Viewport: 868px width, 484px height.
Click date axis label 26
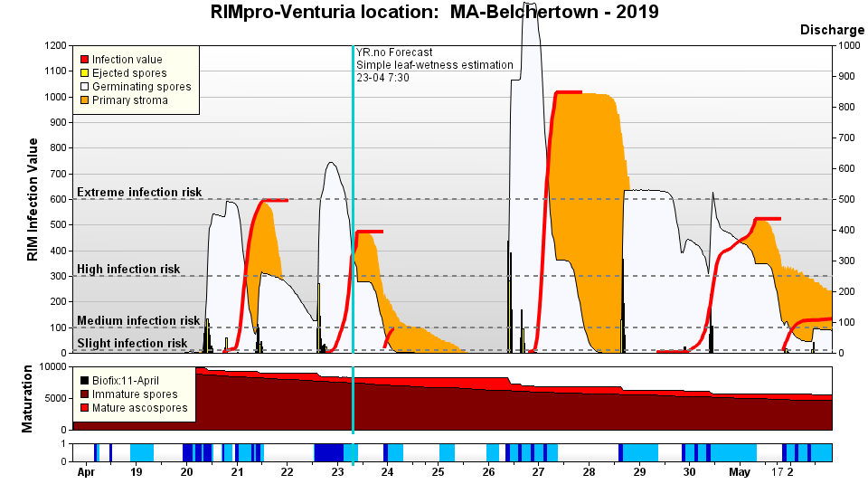click(x=488, y=472)
